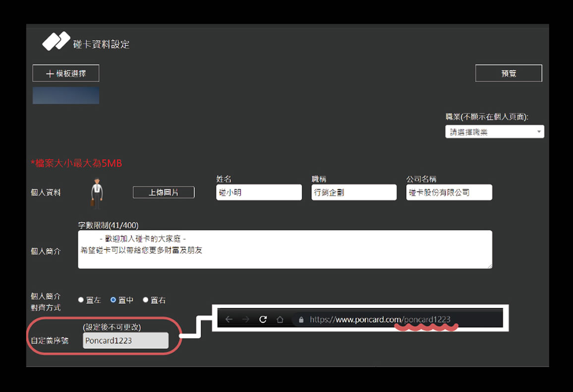Click the businessman avatar image
Image resolution: width=573 pixels, height=392 pixels.
tap(96, 193)
